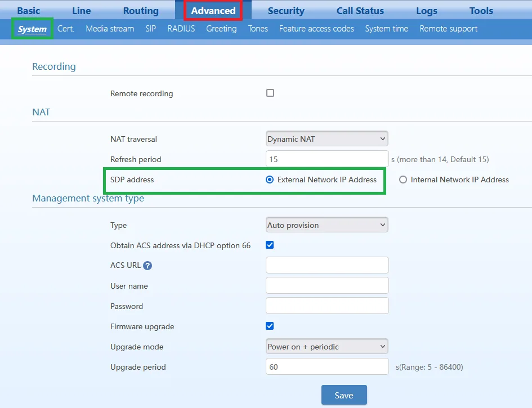Open the Cert. sub-tab
Image resolution: width=532 pixels, height=408 pixels.
[x=66, y=29]
